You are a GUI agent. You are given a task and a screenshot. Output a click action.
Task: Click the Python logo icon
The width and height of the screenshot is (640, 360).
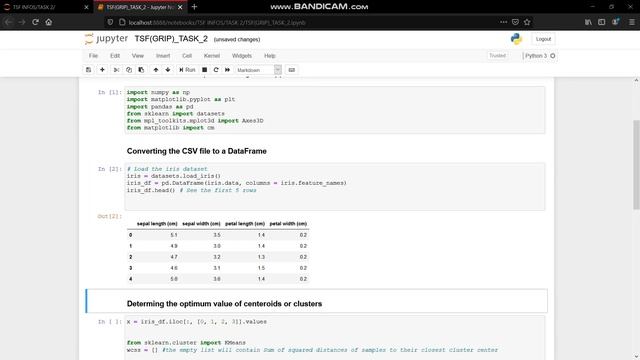(x=516, y=39)
